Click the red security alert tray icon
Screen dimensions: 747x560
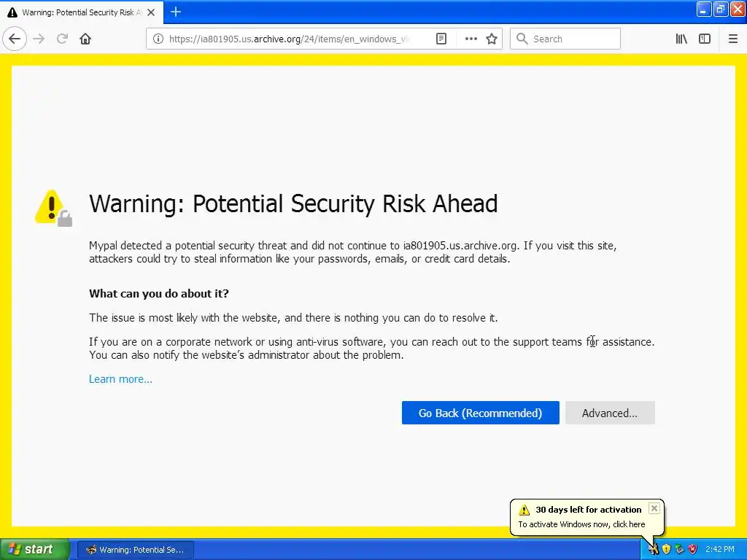[692, 550]
